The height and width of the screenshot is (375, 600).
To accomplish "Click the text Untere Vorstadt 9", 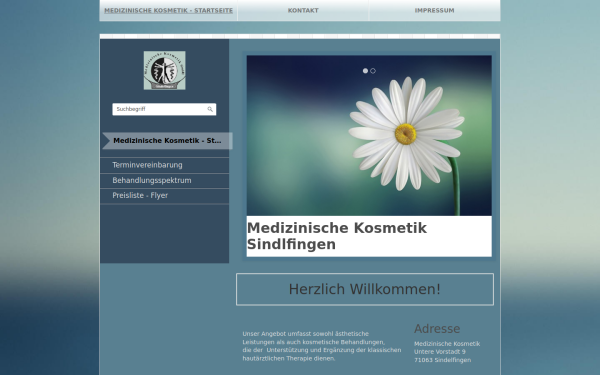I will click(440, 352).
